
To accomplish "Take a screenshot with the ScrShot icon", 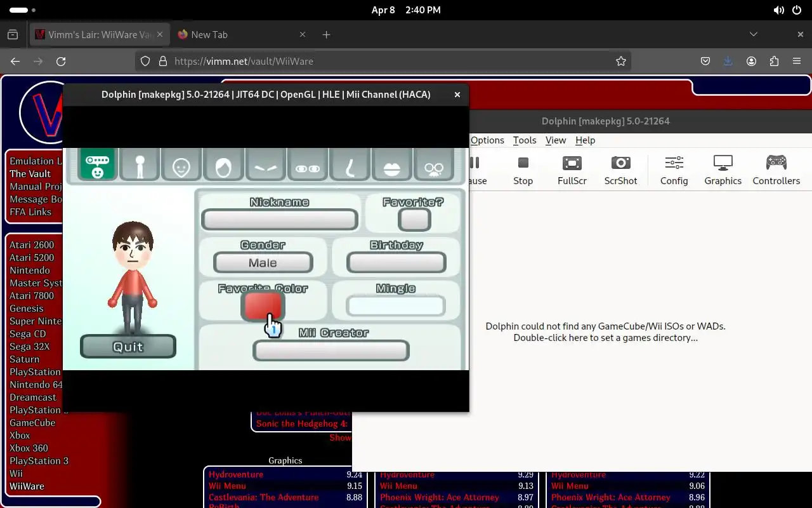I will click(x=620, y=170).
